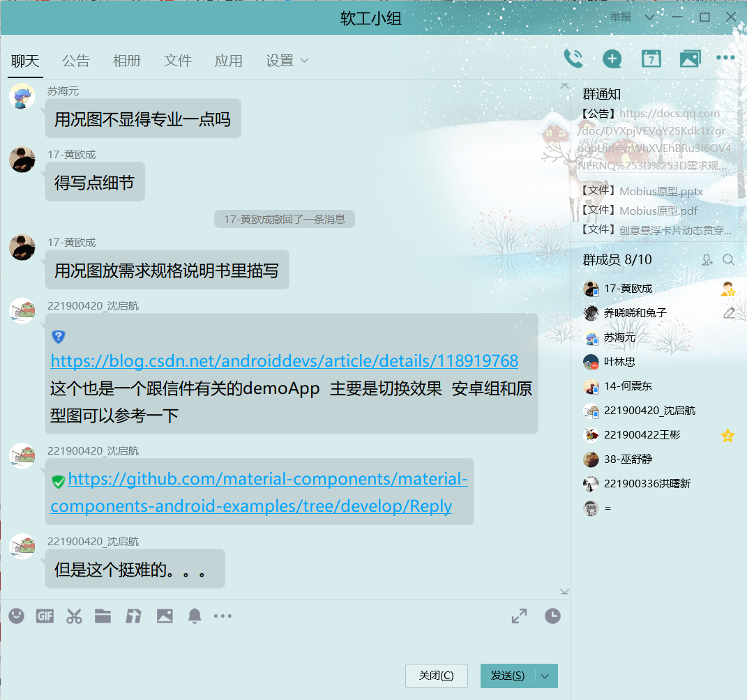Viewport: 747px width, 700px height.
Task: Open the send options dropdown arrow
Action: (x=545, y=676)
